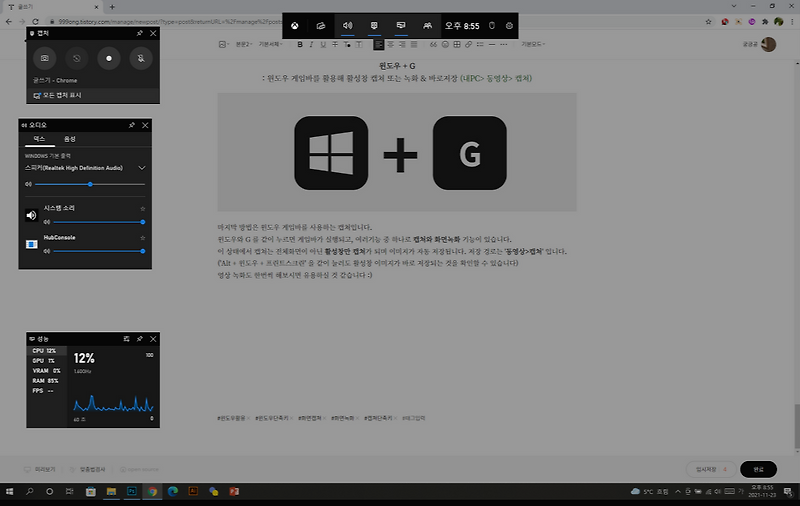800x506 pixels.
Task: Toggle italic formatting in editor
Action: [x=311, y=44]
